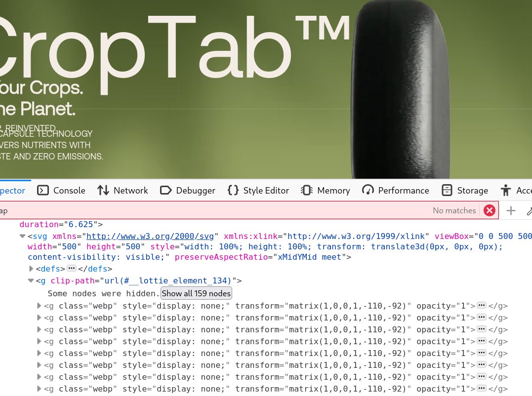
Task: Click the content-visibility: visible style text
Action: tap(96, 257)
